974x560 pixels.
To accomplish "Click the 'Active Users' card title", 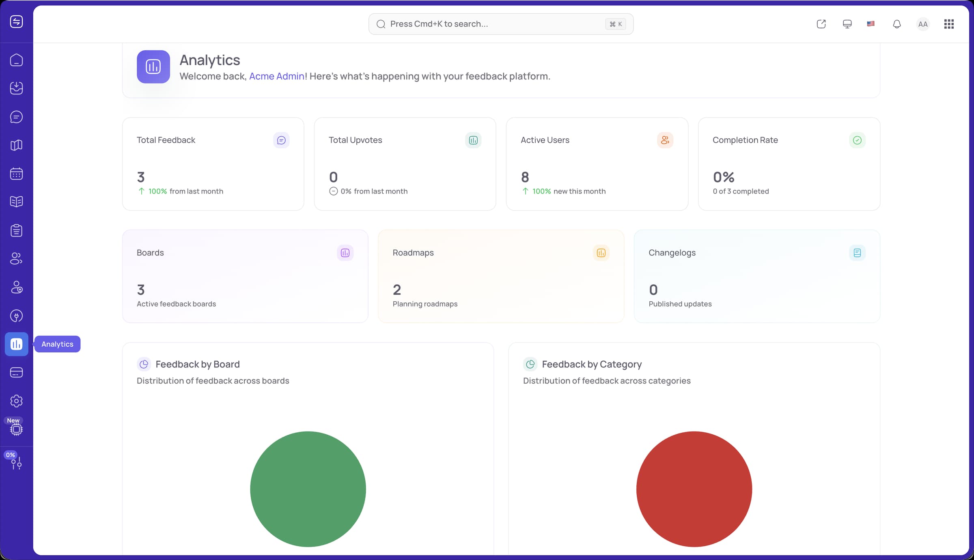I will point(545,140).
